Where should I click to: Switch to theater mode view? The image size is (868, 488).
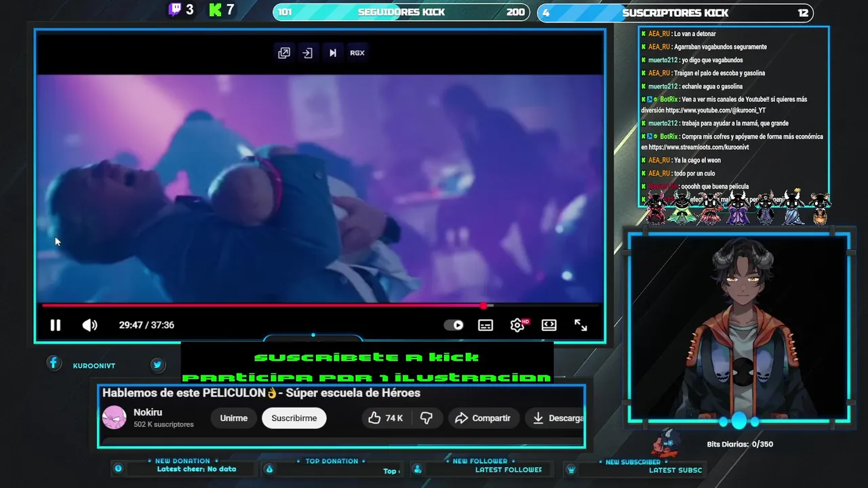coord(549,325)
